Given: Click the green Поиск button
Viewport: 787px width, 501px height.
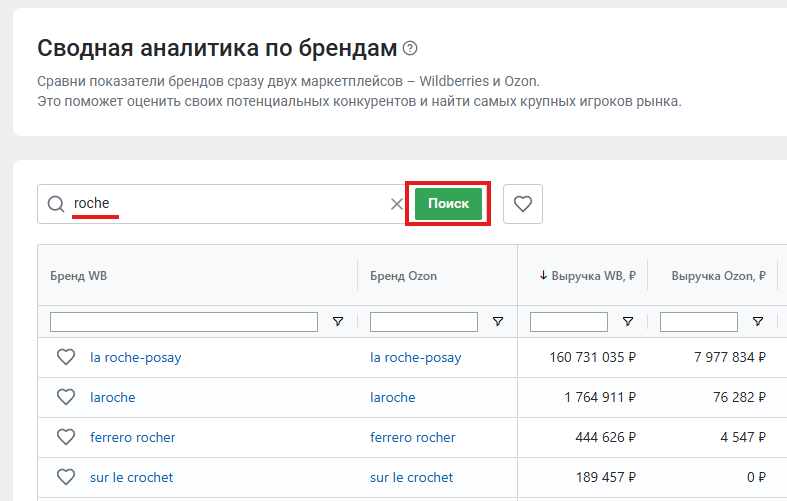Looking at the screenshot, I should (448, 204).
